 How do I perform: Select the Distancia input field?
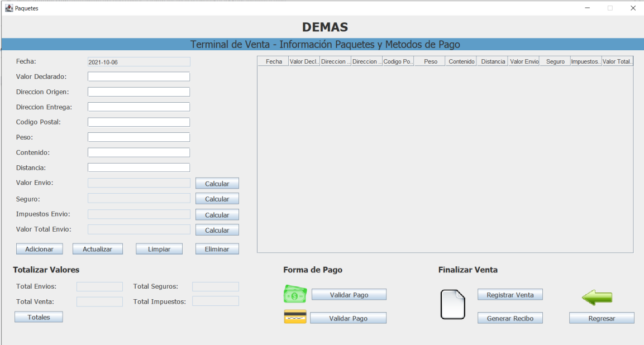tap(139, 167)
